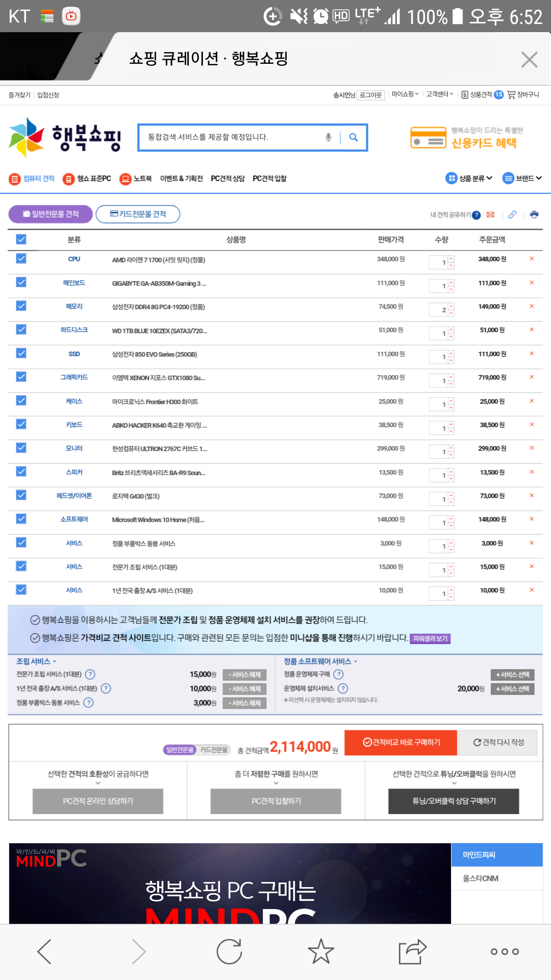Switch total toggle to 카드전문몰

click(x=214, y=750)
